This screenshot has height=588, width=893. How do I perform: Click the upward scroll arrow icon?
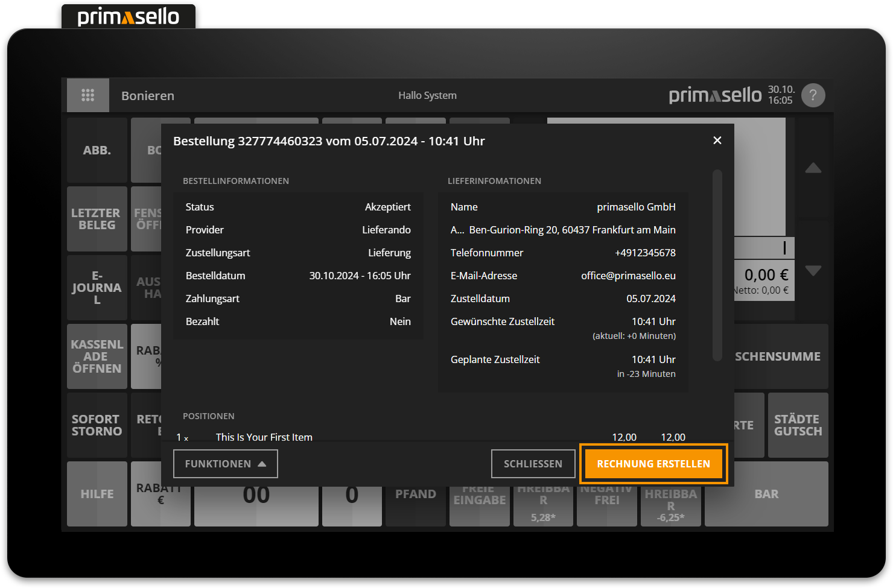(813, 168)
